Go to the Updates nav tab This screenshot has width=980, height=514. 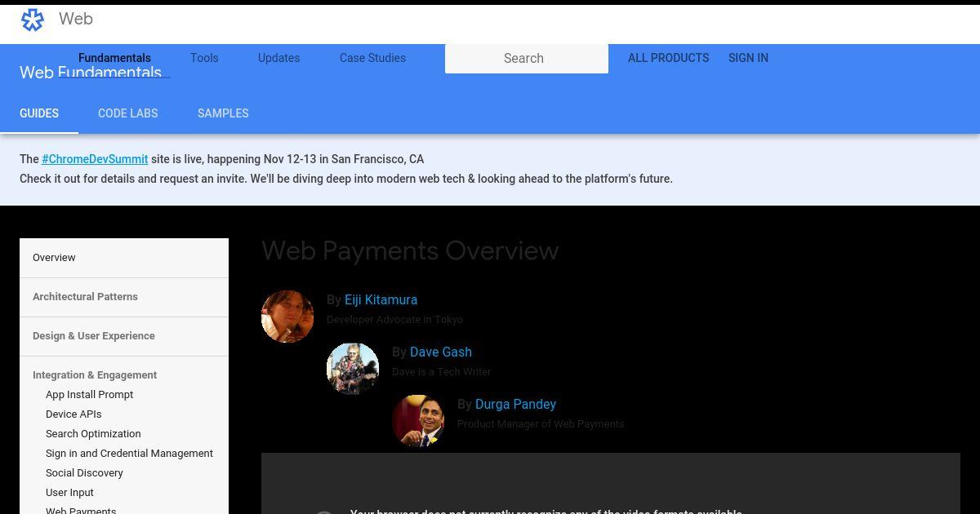[278, 58]
